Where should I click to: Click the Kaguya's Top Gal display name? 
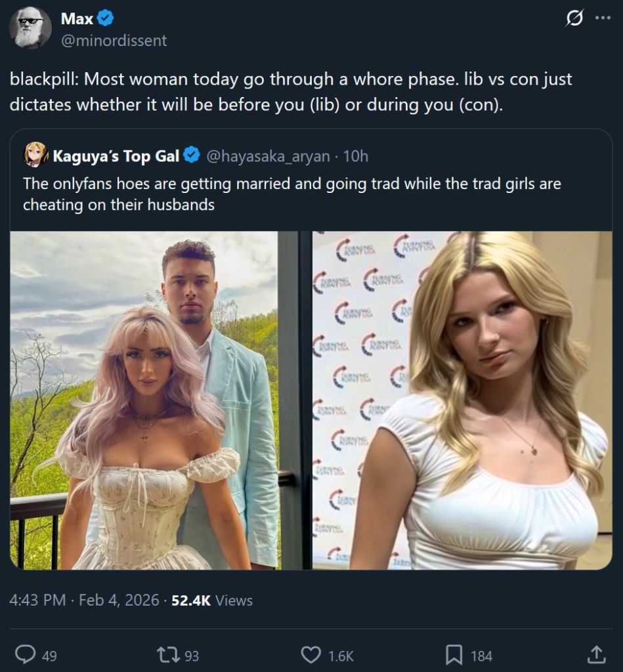point(116,156)
